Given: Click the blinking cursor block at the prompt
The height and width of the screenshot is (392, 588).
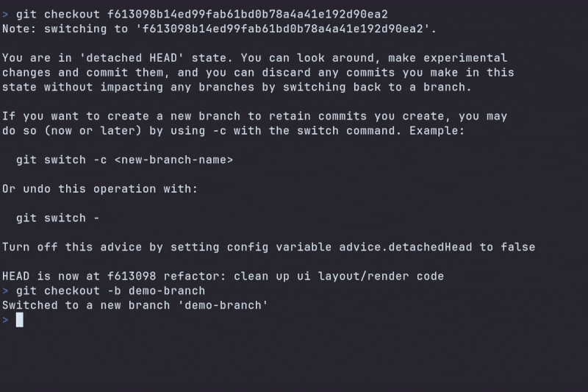Looking at the screenshot, I should [x=20, y=320].
